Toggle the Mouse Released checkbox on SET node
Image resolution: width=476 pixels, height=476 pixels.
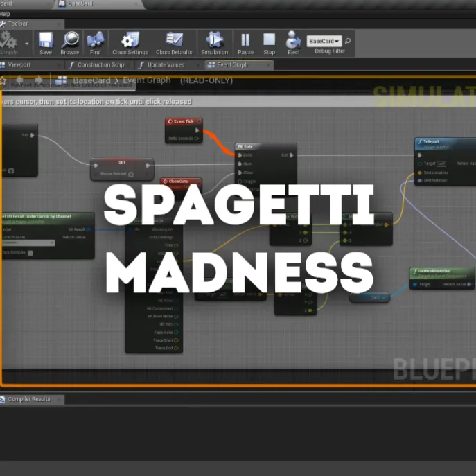(131, 174)
